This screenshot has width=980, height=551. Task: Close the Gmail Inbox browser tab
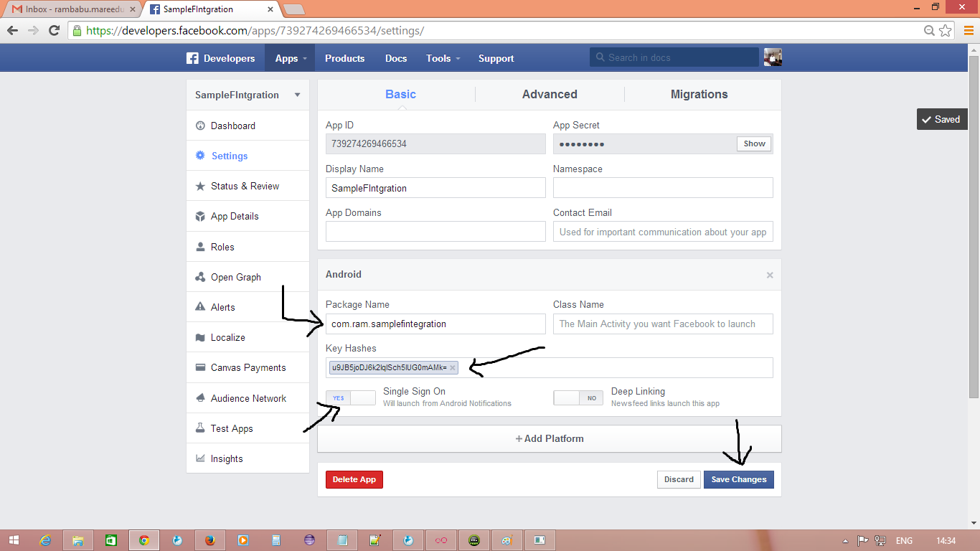pos(132,9)
